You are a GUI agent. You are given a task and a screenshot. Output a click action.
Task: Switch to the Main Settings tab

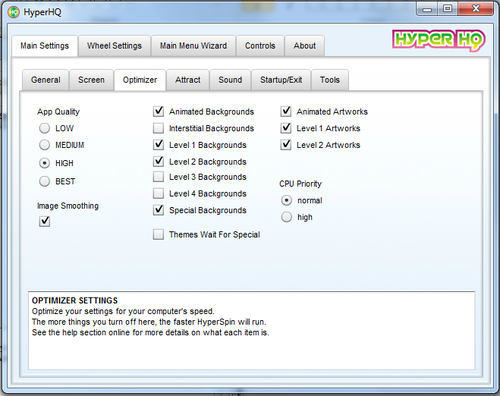(x=45, y=46)
